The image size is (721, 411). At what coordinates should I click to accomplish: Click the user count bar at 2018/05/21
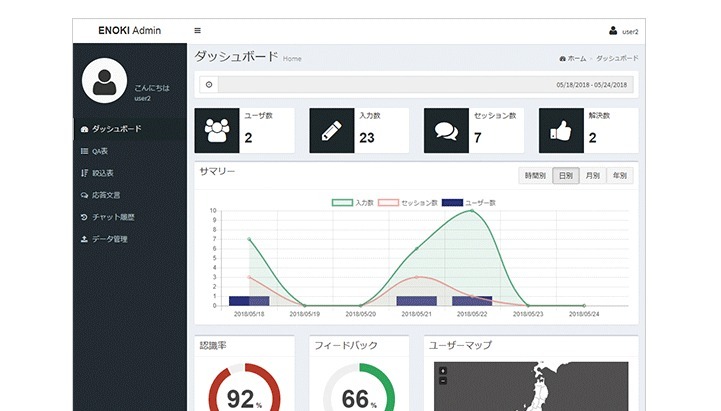coord(417,301)
